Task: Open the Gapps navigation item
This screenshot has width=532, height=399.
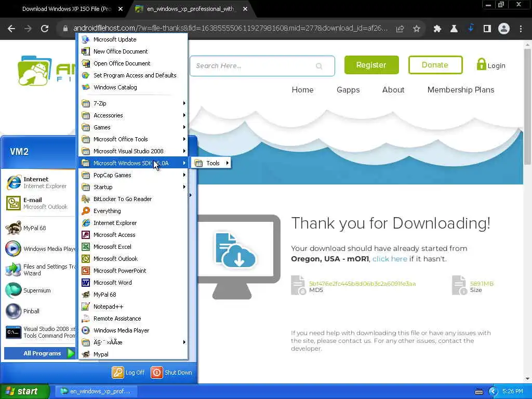Action: [348, 90]
